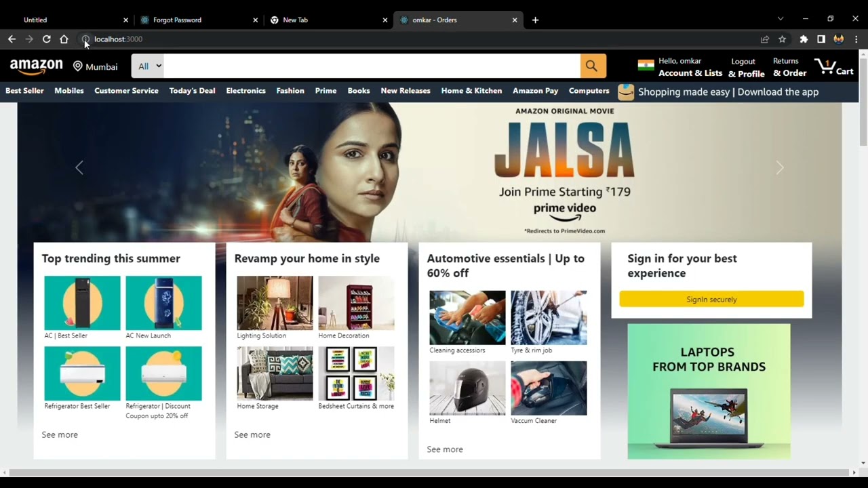Open Helmet thumbnail

point(467,388)
